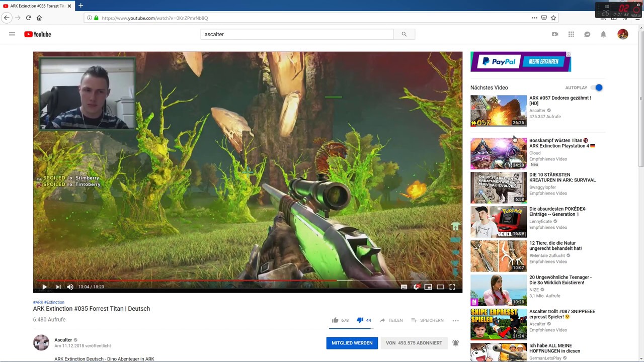The height and width of the screenshot is (362, 644).
Task: Bookmark this page with the star
Action: point(553,18)
